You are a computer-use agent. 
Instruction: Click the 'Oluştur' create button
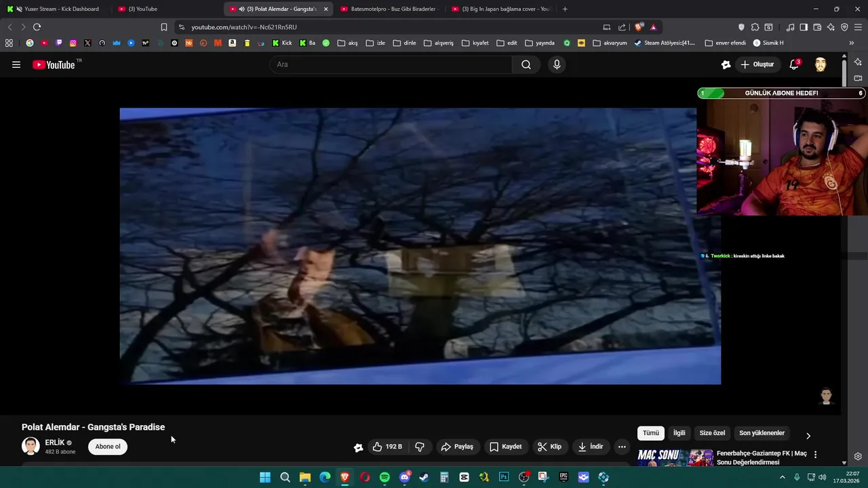[757, 64]
